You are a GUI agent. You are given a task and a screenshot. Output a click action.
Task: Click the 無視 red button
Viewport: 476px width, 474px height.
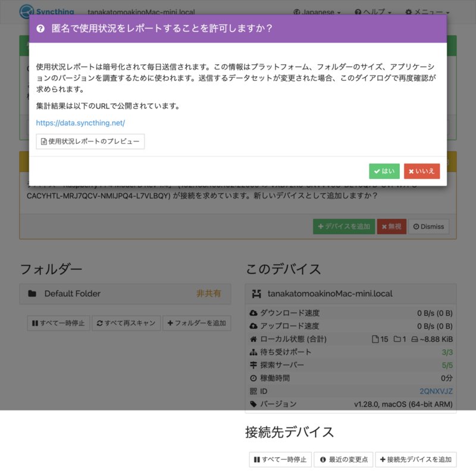click(x=392, y=227)
